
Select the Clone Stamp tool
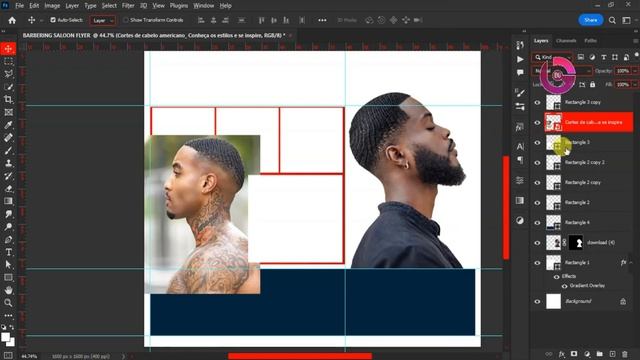coord(8,163)
